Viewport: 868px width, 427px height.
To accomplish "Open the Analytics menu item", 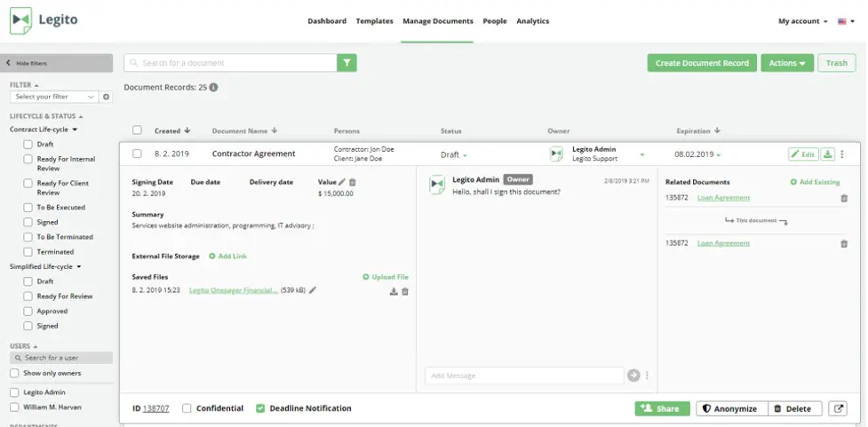I will tap(532, 21).
